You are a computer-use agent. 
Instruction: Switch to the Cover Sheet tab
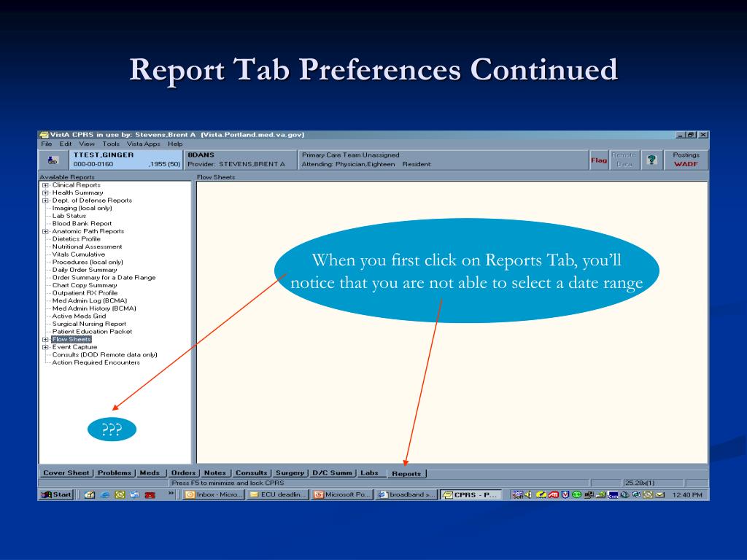pyautogui.click(x=66, y=472)
